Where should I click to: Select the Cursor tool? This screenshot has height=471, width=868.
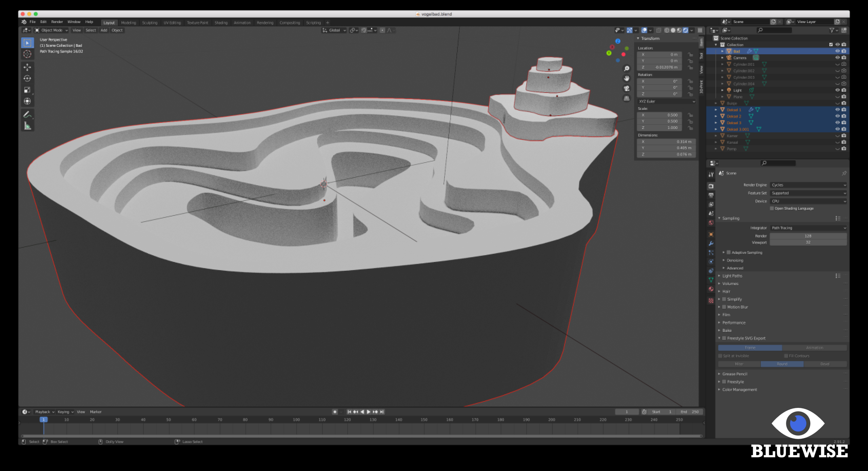[x=27, y=54]
